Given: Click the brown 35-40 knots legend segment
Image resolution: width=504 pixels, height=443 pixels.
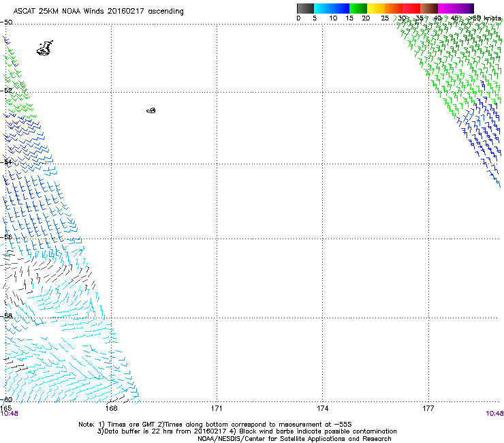Looking at the screenshot, I should (x=429, y=8).
